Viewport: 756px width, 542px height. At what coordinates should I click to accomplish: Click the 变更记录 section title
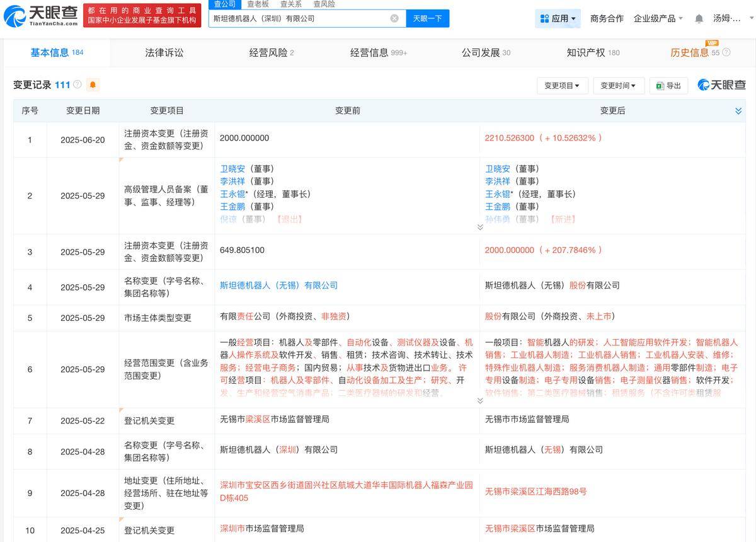(32, 85)
